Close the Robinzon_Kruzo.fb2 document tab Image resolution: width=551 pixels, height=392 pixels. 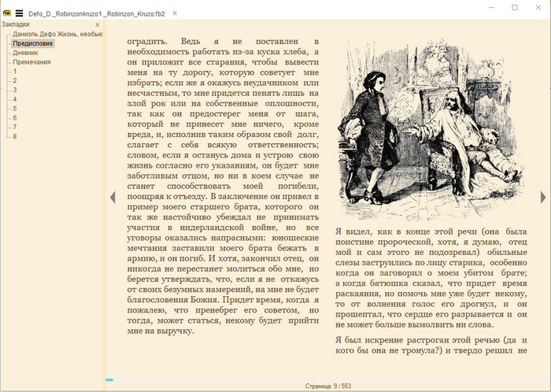175,13
